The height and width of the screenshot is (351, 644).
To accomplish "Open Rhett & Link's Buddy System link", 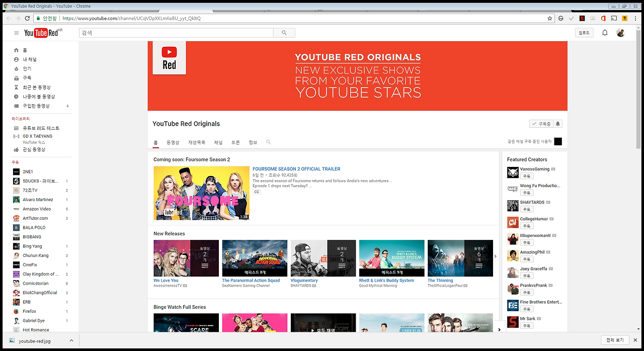I will coord(386,281).
